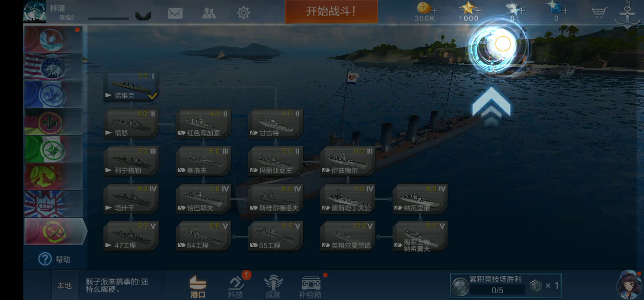644x300 pixels.
Task: Open the 帮助 help button
Action: pos(55,260)
